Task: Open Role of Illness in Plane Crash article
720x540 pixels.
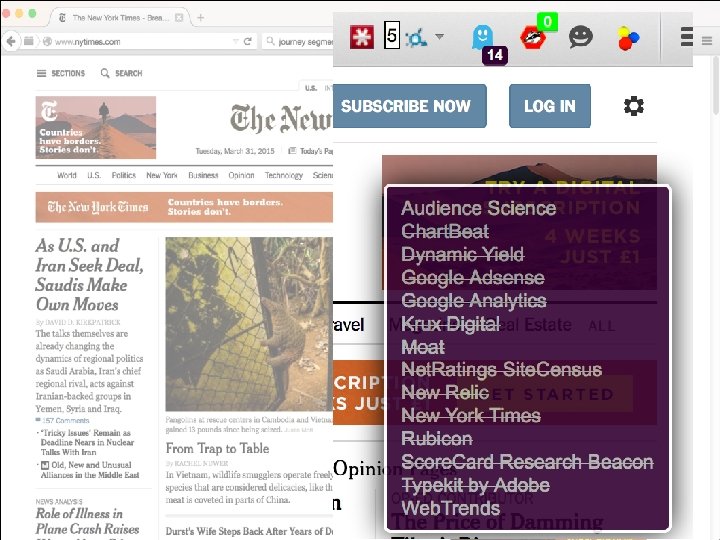Action: (87, 521)
